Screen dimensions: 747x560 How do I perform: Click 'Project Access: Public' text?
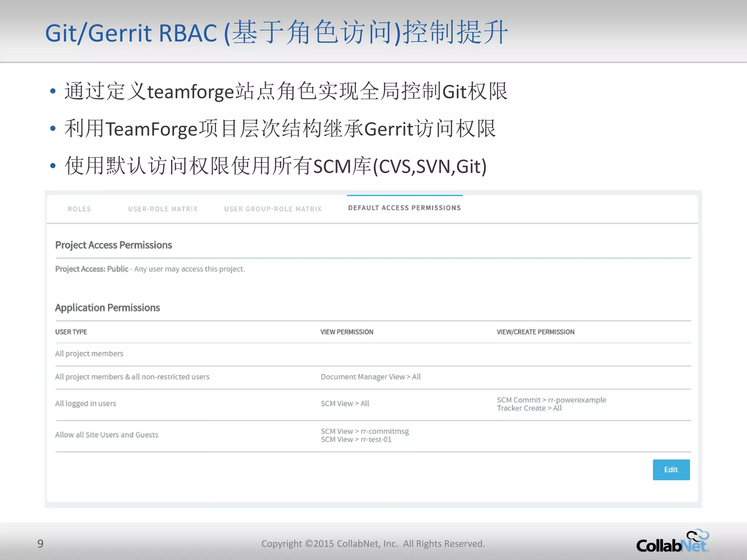tap(92, 269)
